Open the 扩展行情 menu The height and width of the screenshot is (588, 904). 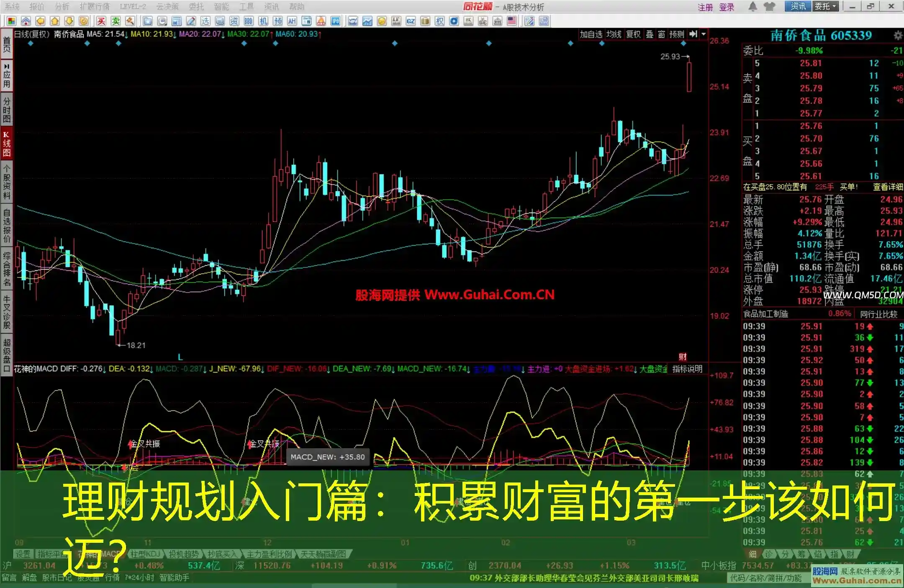click(95, 7)
